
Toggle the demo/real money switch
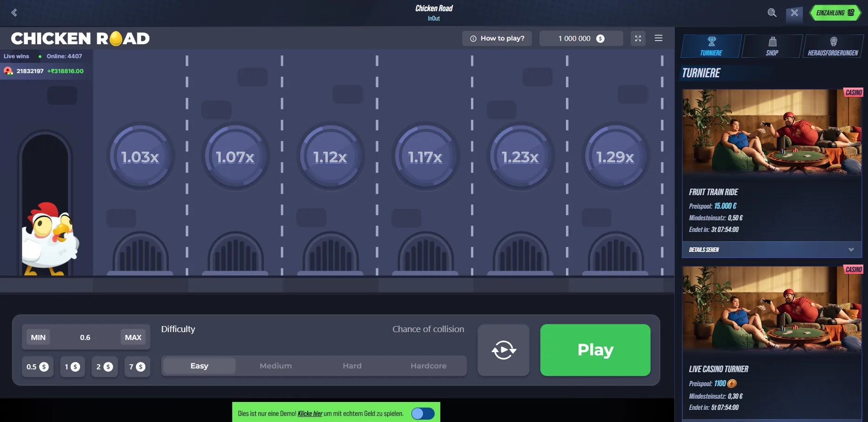(x=423, y=413)
